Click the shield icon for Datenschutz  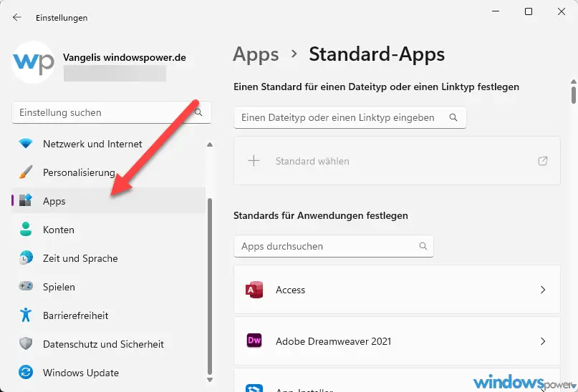click(x=26, y=343)
